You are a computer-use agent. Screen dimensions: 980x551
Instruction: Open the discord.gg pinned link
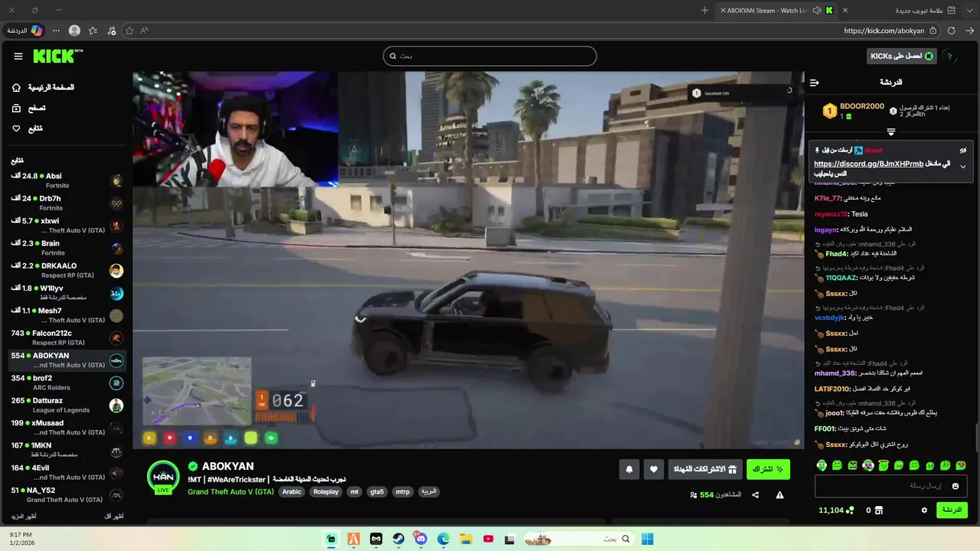coord(868,164)
